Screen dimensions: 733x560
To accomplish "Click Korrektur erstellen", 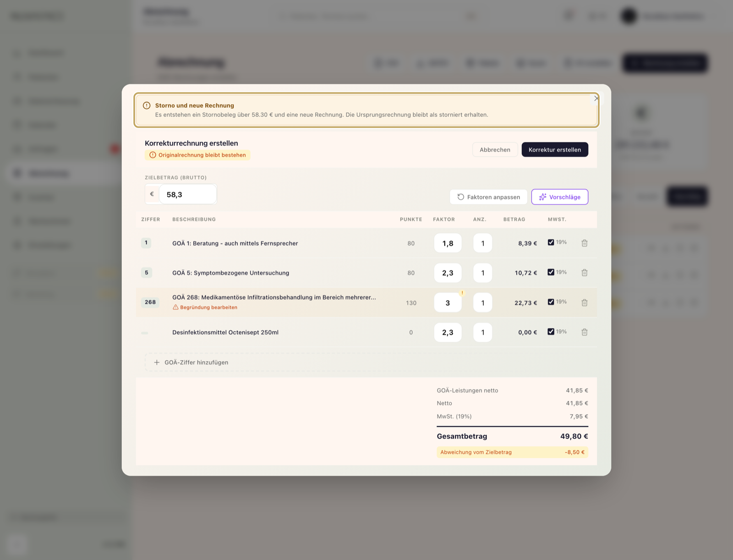I will tap(555, 150).
